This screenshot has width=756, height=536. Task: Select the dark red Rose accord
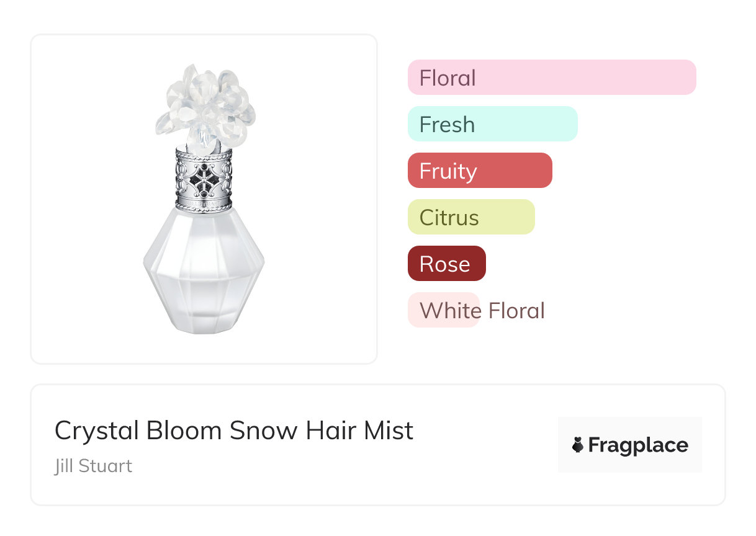tap(446, 264)
